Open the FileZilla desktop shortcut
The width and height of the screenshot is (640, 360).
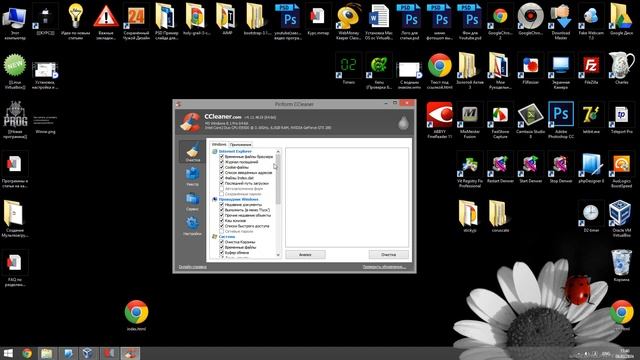pyautogui.click(x=591, y=69)
